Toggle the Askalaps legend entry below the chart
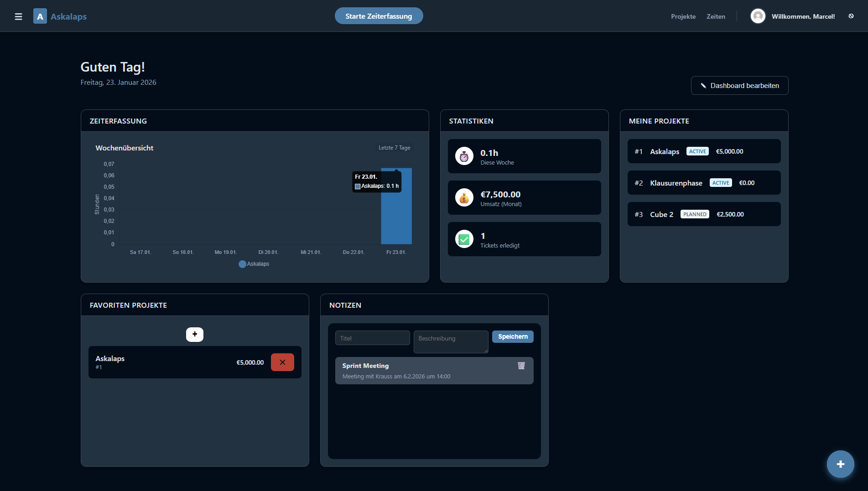The width and height of the screenshot is (868, 491). click(254, 264)
